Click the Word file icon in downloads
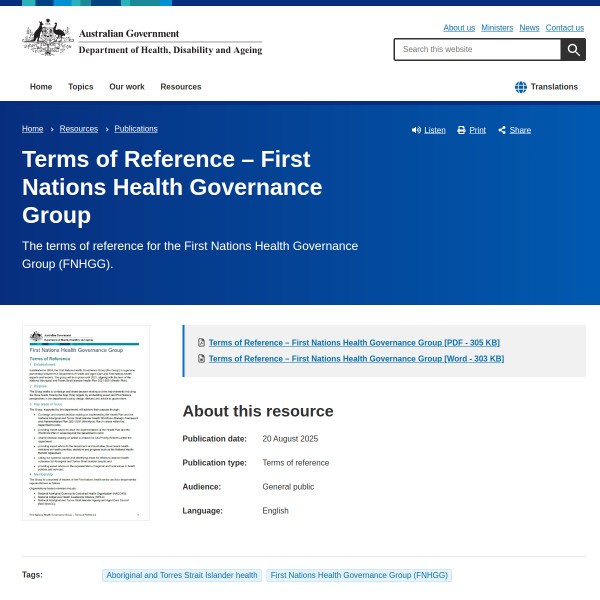This screenshot has width=600, height=600. point(201,358)
